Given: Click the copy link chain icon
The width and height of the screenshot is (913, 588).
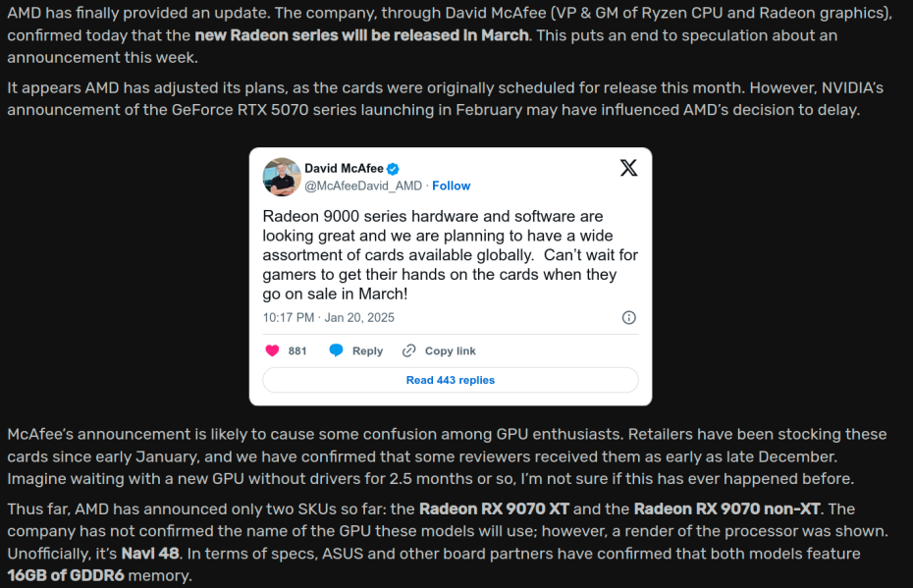Looking at the screenshot, I should [x=409, y=350].
